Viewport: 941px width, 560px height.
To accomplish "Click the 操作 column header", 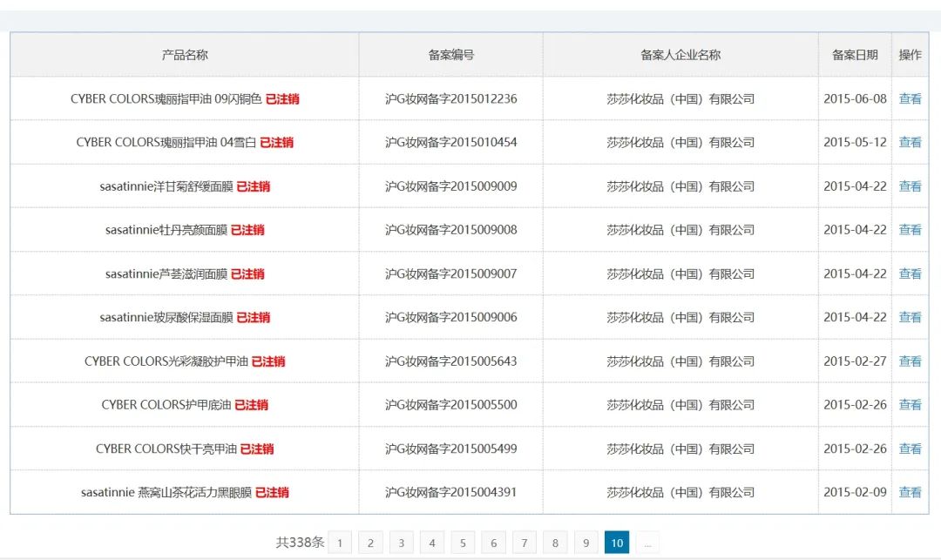I will coord(910,55).
